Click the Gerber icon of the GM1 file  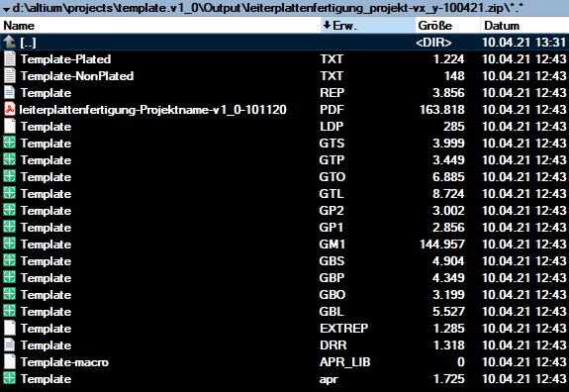pyautogui.click(x=10, y=244)
